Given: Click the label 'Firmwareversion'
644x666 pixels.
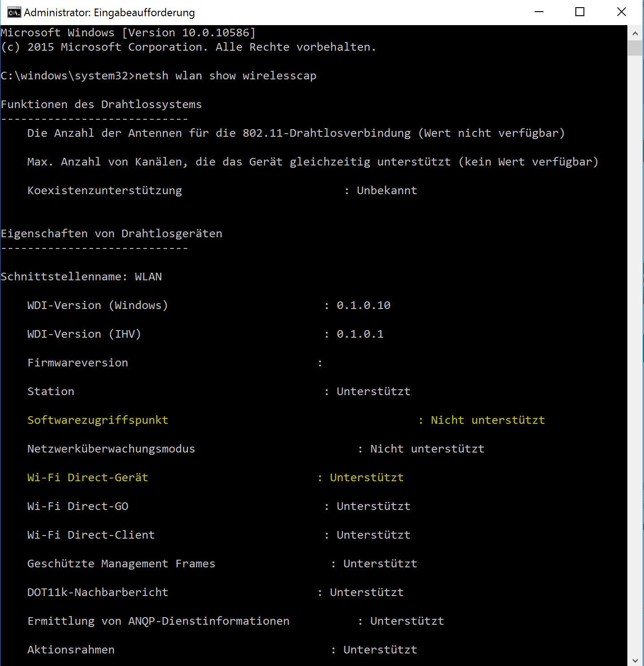Looking at the screenshot, I should [x=78, y=363].
